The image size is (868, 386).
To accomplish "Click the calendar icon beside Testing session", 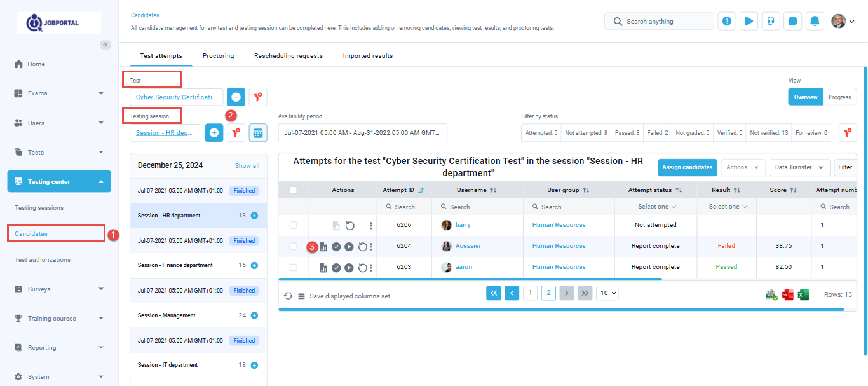I will coord(258,133).
